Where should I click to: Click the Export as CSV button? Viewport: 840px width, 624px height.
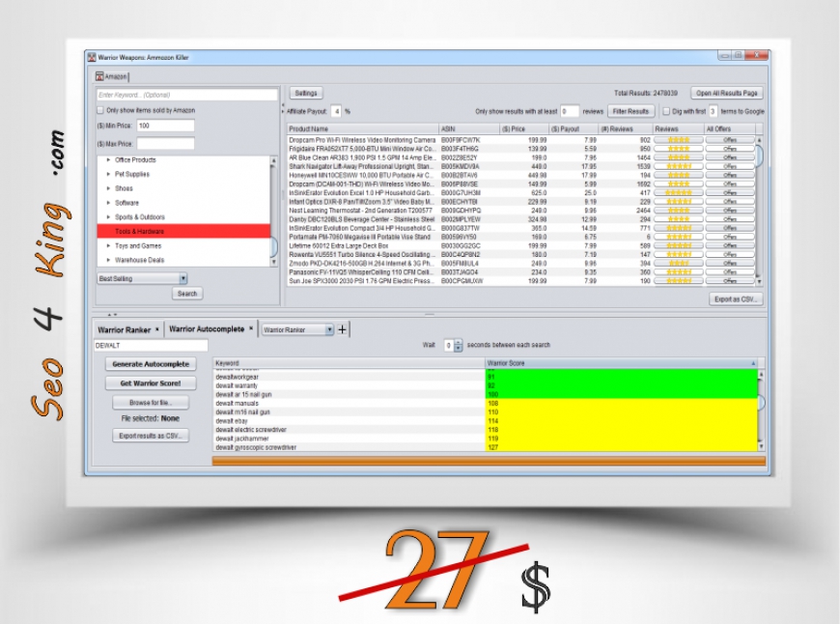(736, 299)
